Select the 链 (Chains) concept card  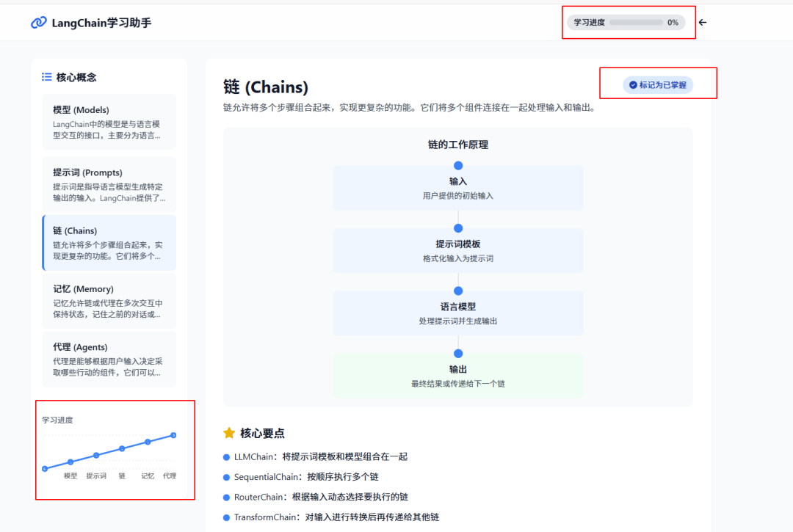(109, 242)
